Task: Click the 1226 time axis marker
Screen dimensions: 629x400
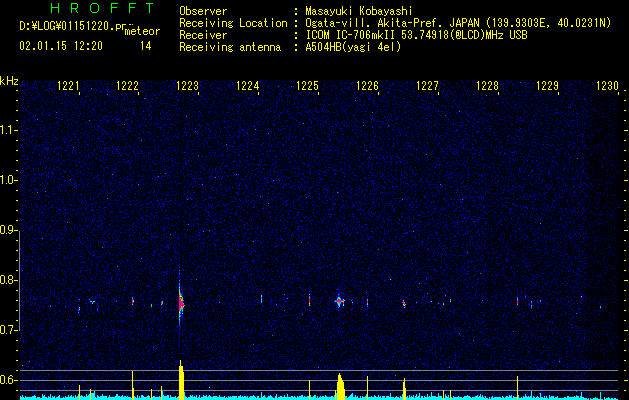Action: point(367,85)
